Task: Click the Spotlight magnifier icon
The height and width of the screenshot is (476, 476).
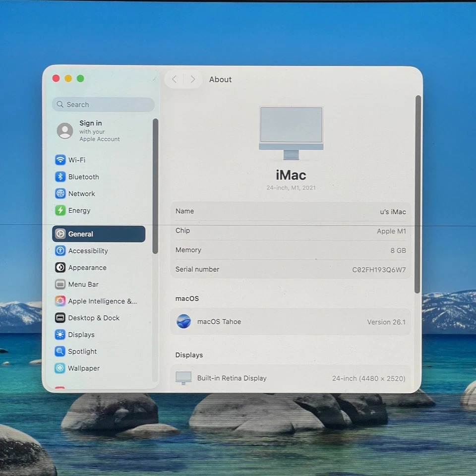Action: click(x=60, y=352)
